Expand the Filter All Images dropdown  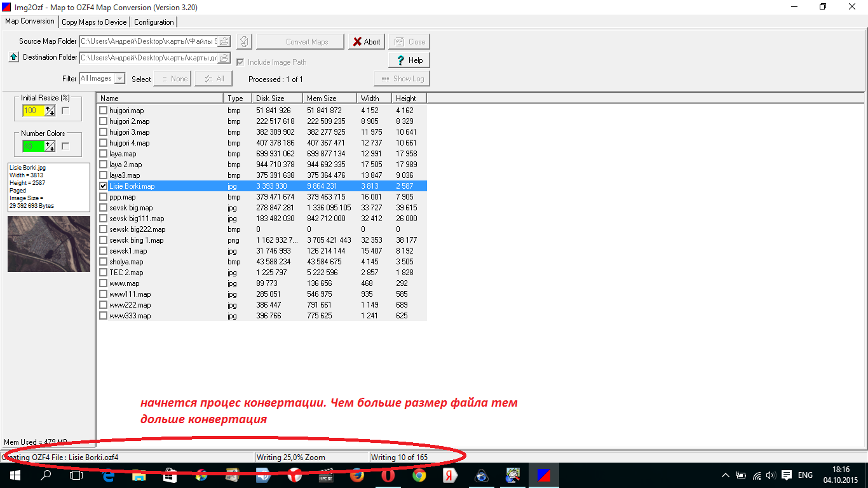point(119,79)
